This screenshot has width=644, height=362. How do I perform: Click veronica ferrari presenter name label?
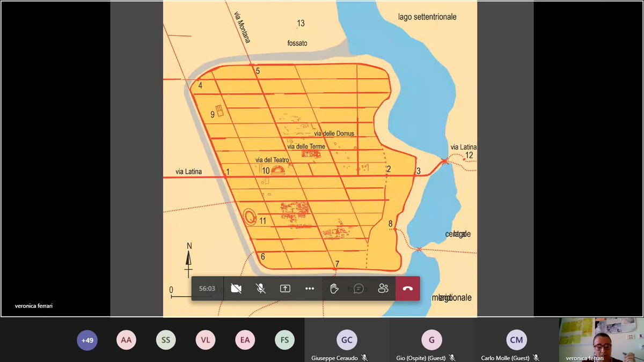point(34,306)
